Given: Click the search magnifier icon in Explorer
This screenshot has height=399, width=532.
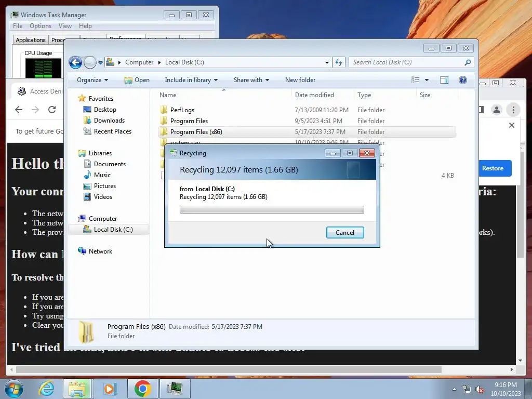Looking at the screenshot, I should (x=468, y=62).
